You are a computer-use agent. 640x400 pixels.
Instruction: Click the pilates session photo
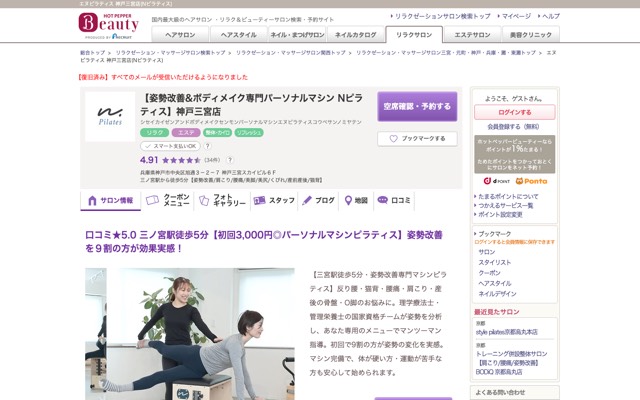coord(190,334)
